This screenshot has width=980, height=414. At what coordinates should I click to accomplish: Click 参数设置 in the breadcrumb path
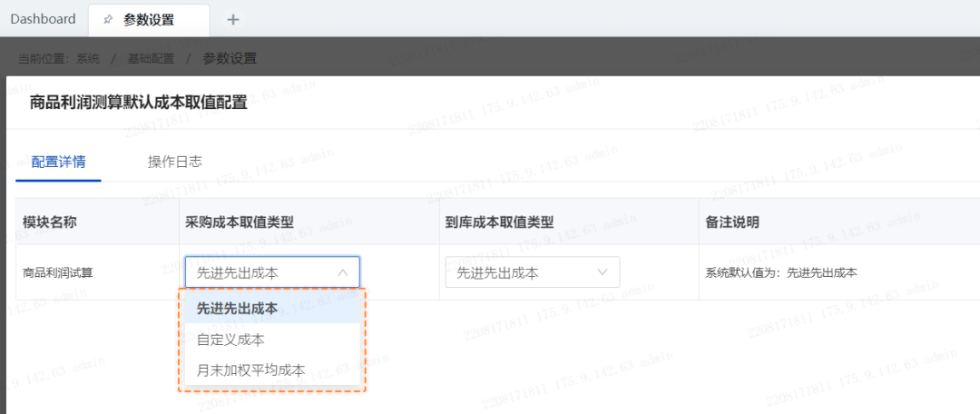click(x=230, y=59)
